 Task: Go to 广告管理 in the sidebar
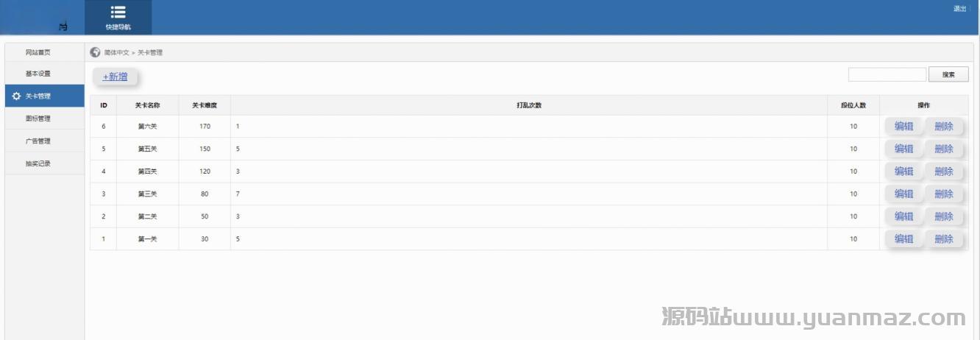coord(38,141)
